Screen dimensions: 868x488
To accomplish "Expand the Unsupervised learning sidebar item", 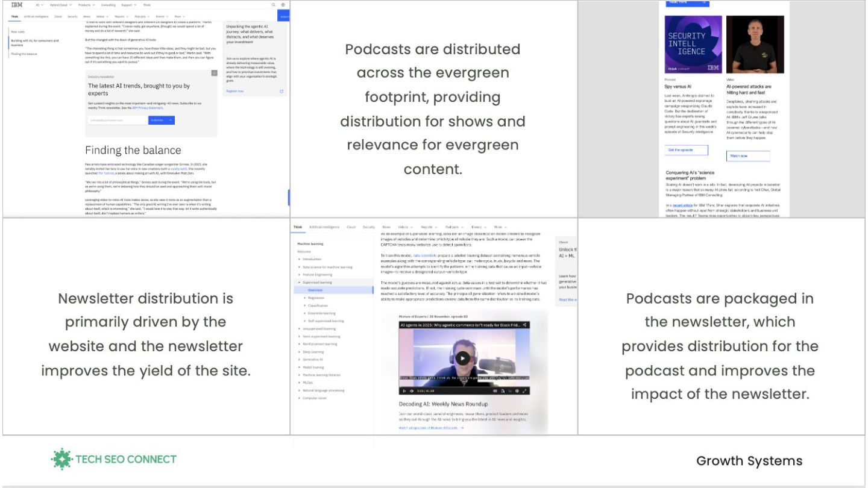I will (299, 329).
